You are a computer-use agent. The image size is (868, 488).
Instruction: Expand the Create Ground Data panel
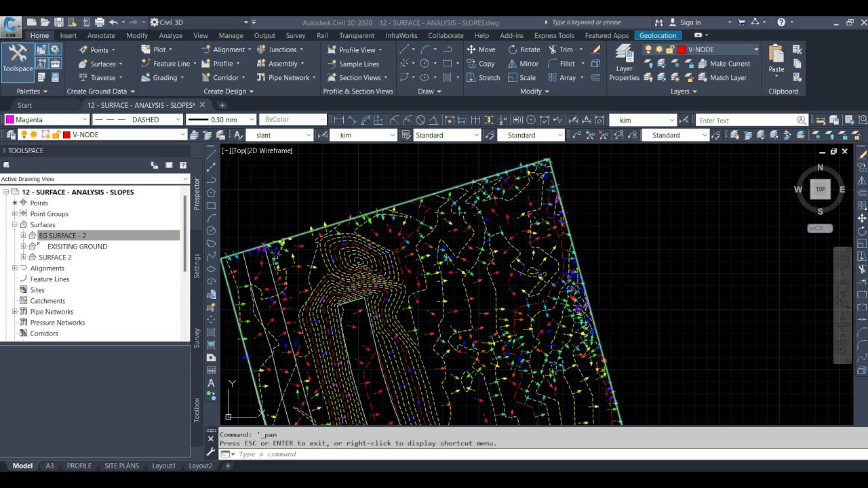coord(100,91)
